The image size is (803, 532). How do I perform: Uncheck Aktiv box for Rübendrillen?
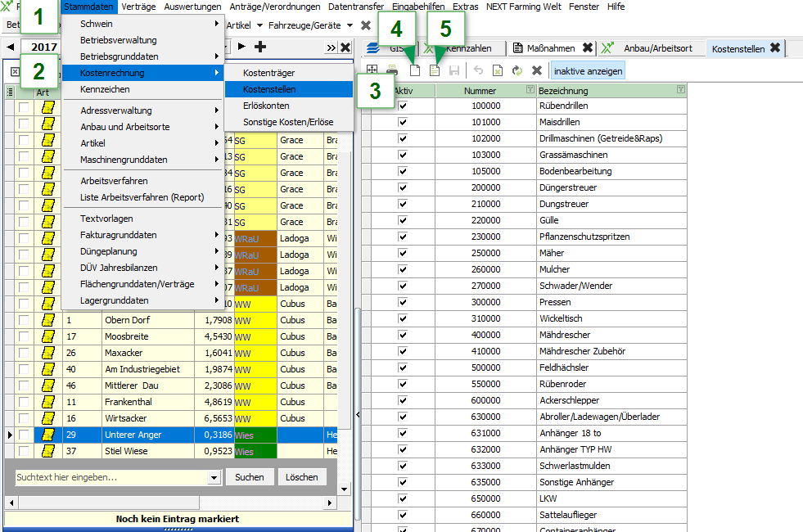coord(402,106)
